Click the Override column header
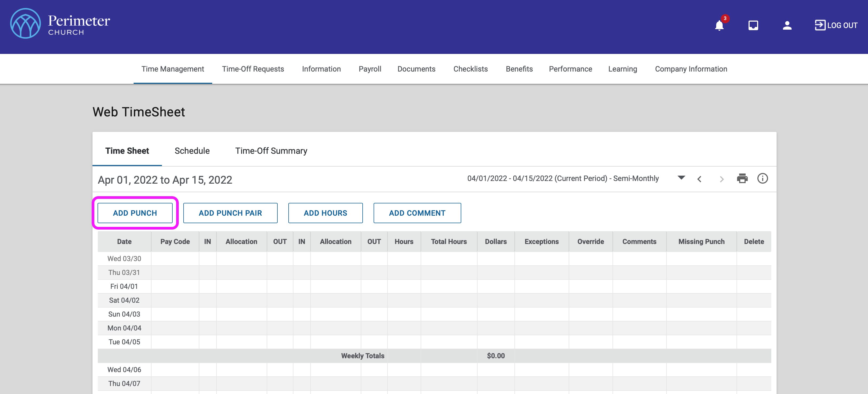868x394 pixels. coord(590,242)
